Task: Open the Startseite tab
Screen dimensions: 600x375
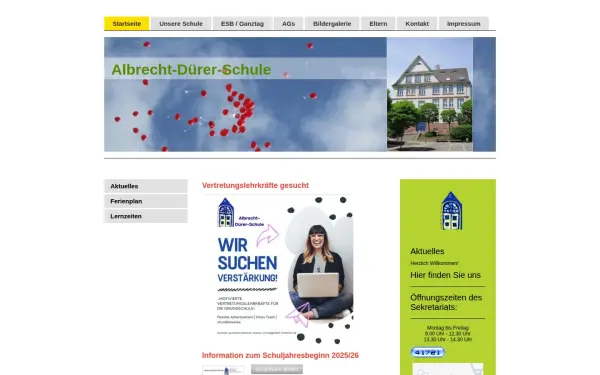Action: point(127,23)
